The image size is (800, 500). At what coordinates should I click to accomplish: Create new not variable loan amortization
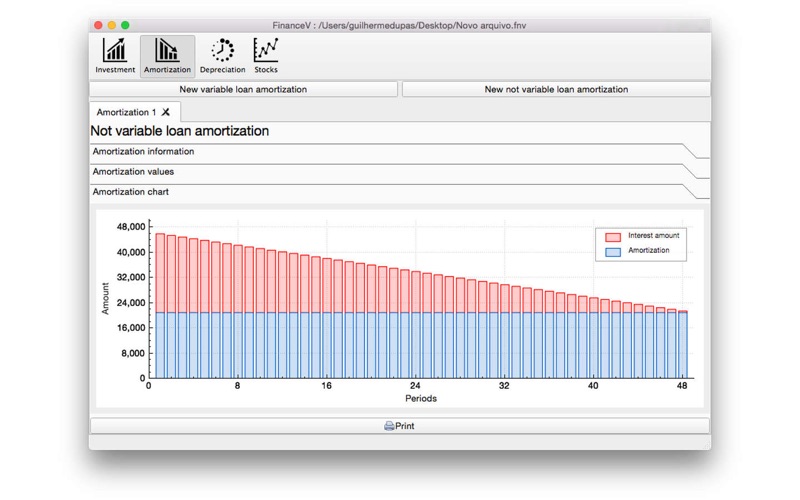pyautogui.click(x=556, y=89)
